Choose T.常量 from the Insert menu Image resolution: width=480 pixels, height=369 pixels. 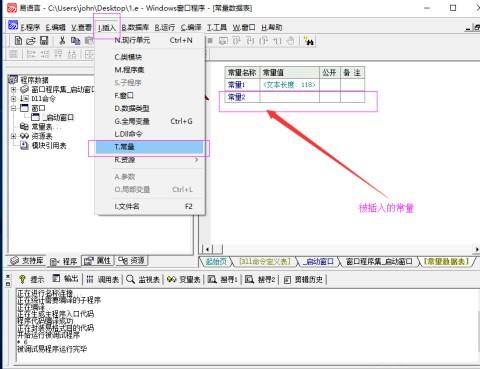149,147
